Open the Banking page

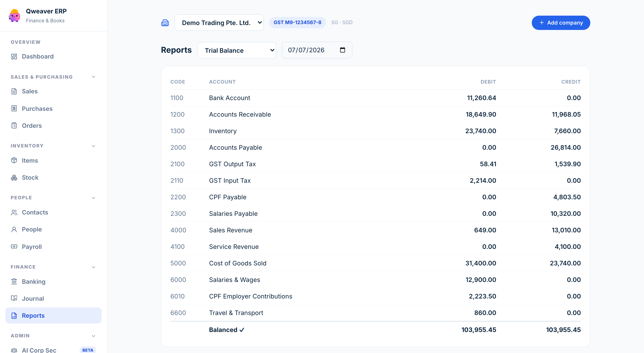[x=53, y=282]
